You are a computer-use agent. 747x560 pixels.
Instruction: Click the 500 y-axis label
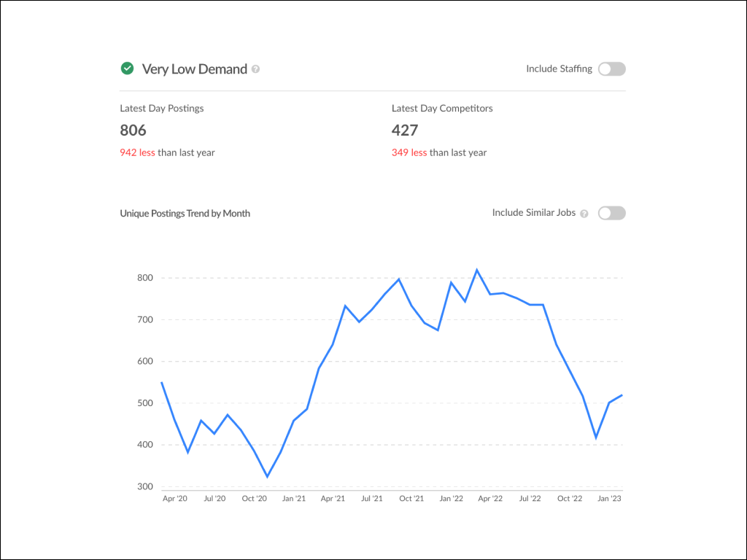[x=145, y=402]
